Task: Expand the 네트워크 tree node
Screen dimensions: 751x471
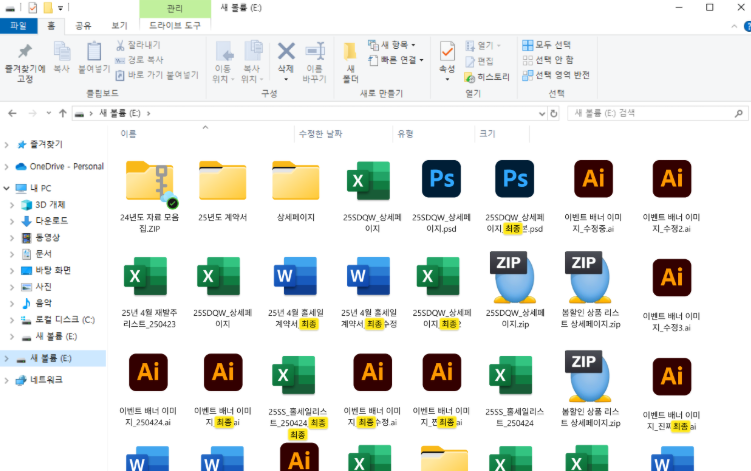Action: [6, 380]
